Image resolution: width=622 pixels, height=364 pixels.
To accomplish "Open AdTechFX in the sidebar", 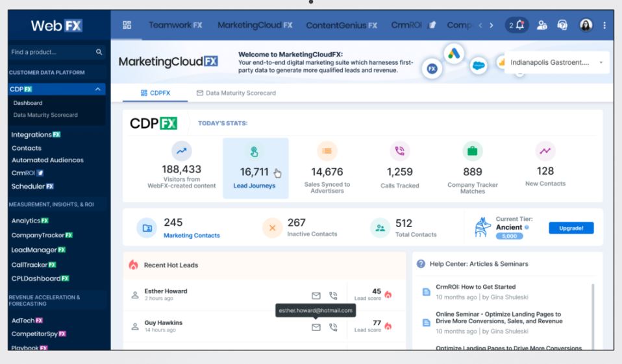I will [27, 321].
